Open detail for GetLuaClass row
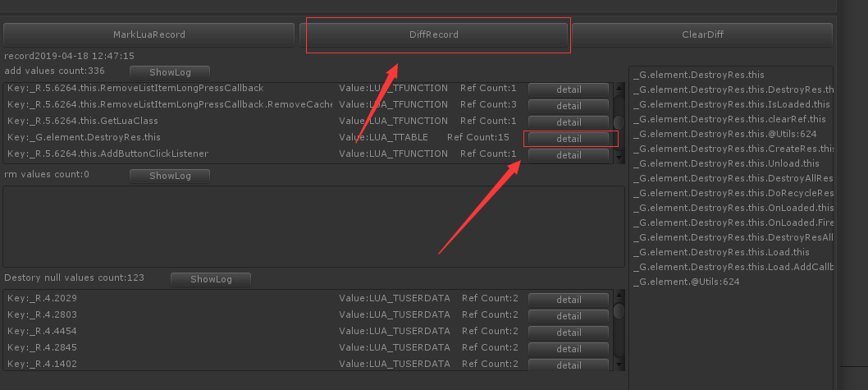Screen dimensions: 868x390 tap(569, 122)
